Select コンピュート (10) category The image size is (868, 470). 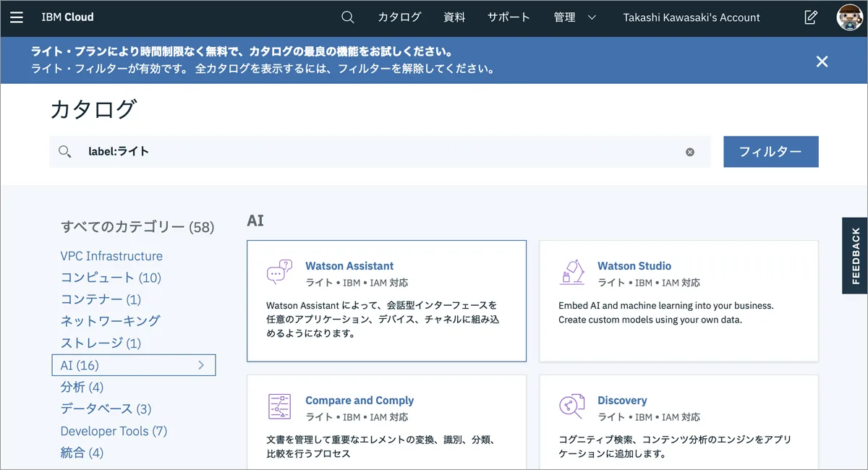click(x=111, y=278)
